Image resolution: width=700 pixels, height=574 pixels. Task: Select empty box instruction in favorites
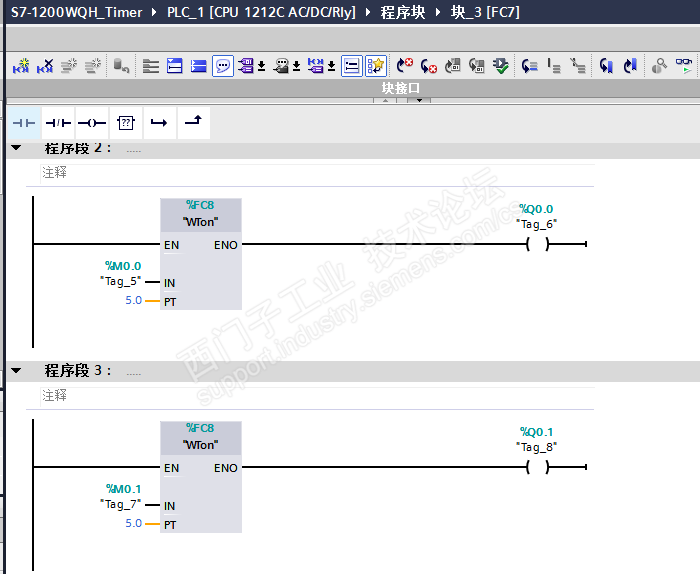126,123
